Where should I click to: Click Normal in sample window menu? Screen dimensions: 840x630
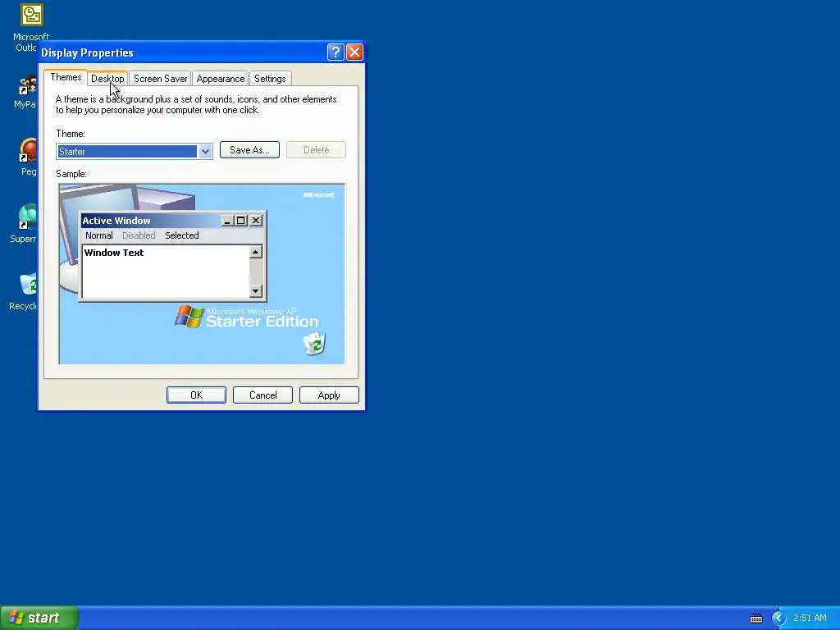tap(99, 235)
